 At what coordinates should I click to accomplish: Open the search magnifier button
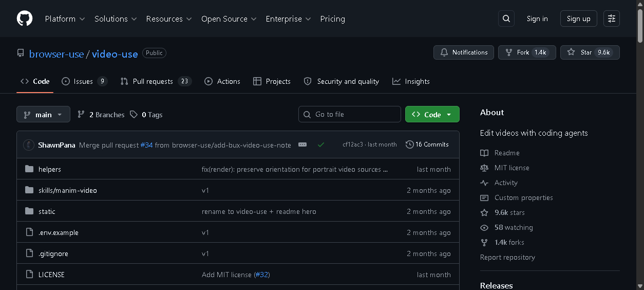(x=506, y=19)
